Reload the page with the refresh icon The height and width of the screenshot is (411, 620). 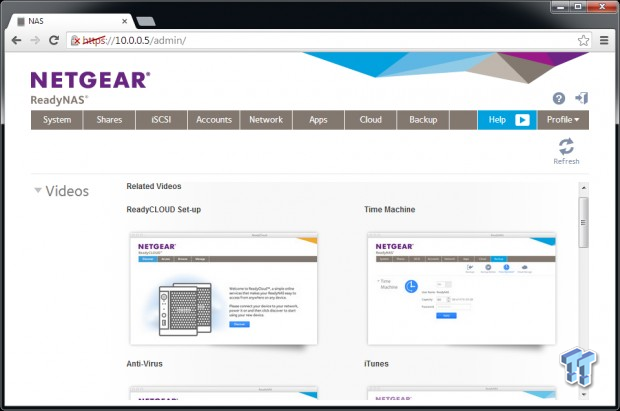[x=54, y=40]
